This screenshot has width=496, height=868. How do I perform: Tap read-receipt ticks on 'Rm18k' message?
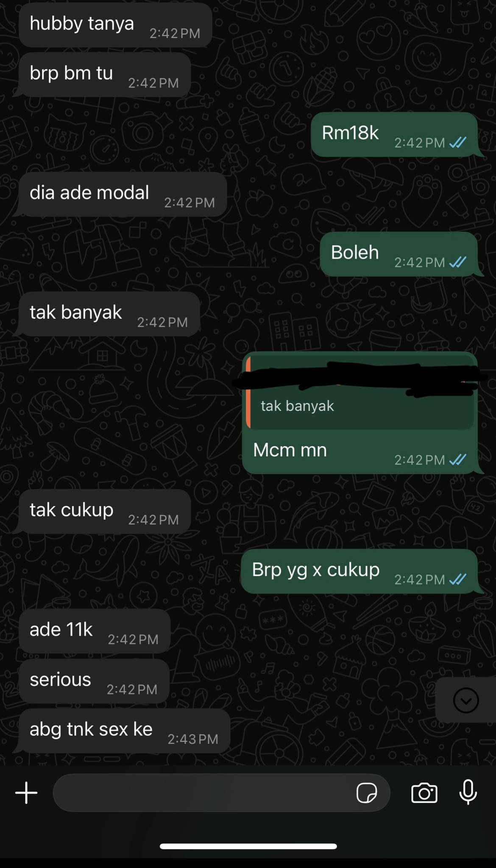click(458, 142)
